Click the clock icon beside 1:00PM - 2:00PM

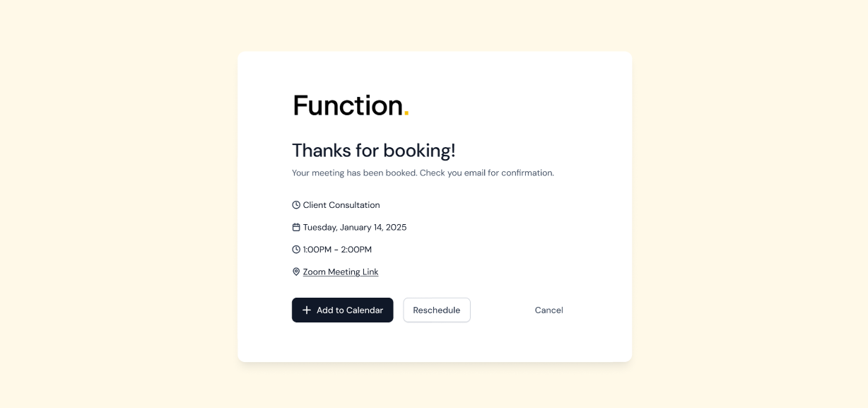point(296,250)
